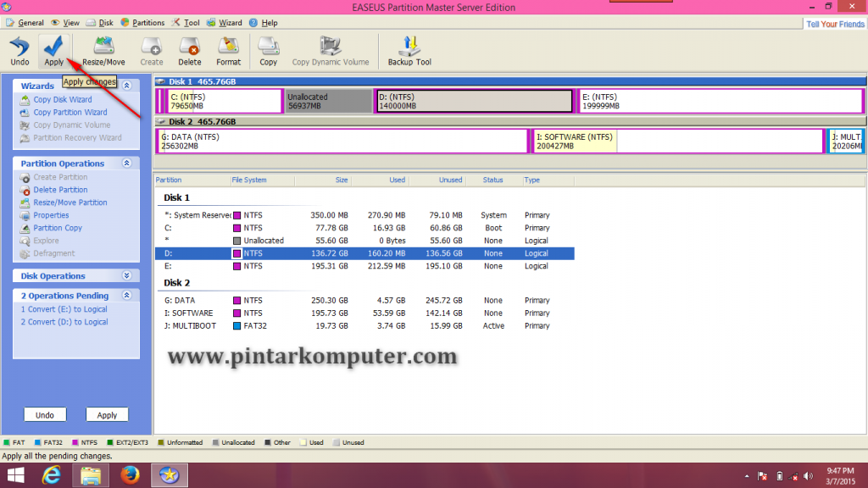Open the Wizard menu

point(224,23)
